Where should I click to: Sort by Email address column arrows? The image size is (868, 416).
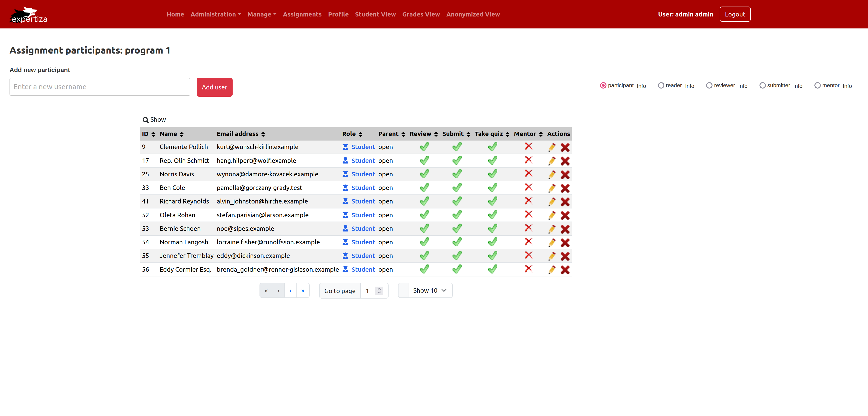pos(263,134)
